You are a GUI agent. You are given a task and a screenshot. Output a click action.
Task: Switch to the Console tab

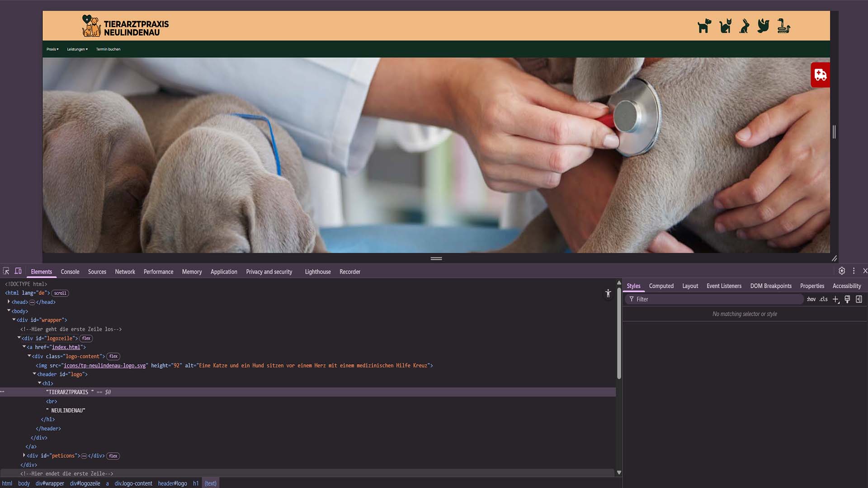click(x=70, y=272)
